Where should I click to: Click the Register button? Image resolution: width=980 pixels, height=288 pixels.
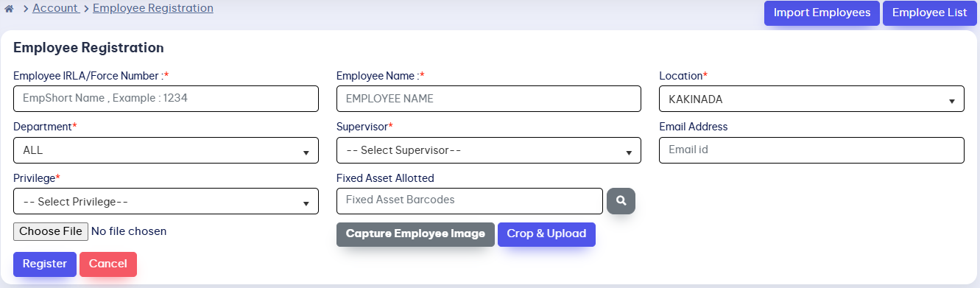pyautogui.click(x=45, y=264)
